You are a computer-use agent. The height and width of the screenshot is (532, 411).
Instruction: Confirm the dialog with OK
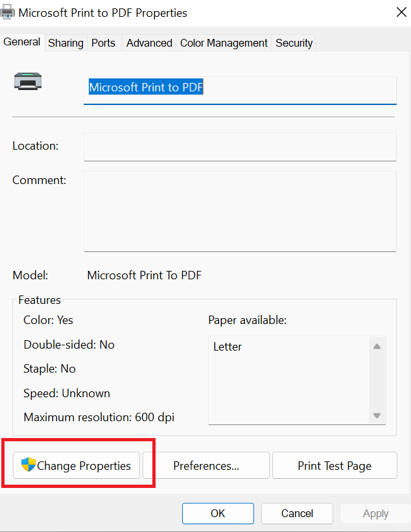[x=218, y=513]
